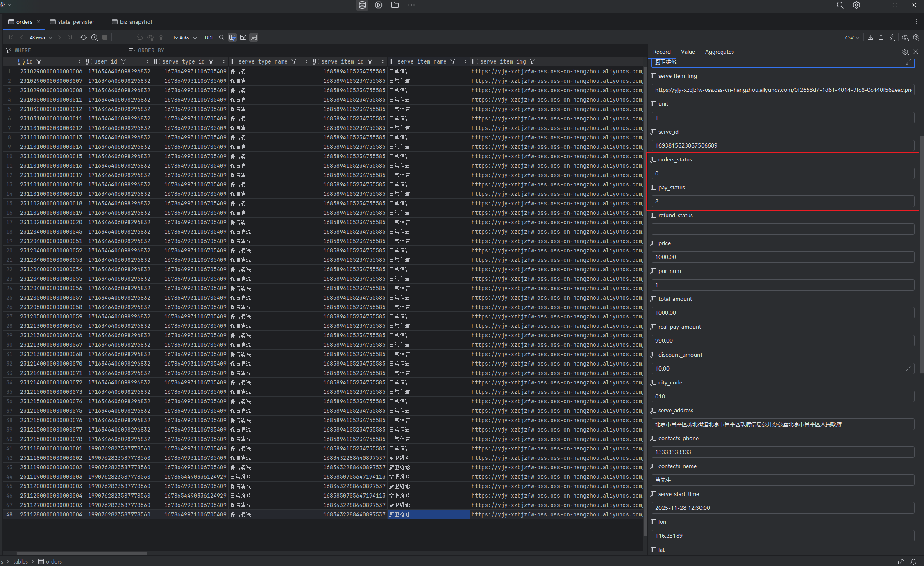
Task: Toggle the record view side panel button
Action: coord(254,37)
